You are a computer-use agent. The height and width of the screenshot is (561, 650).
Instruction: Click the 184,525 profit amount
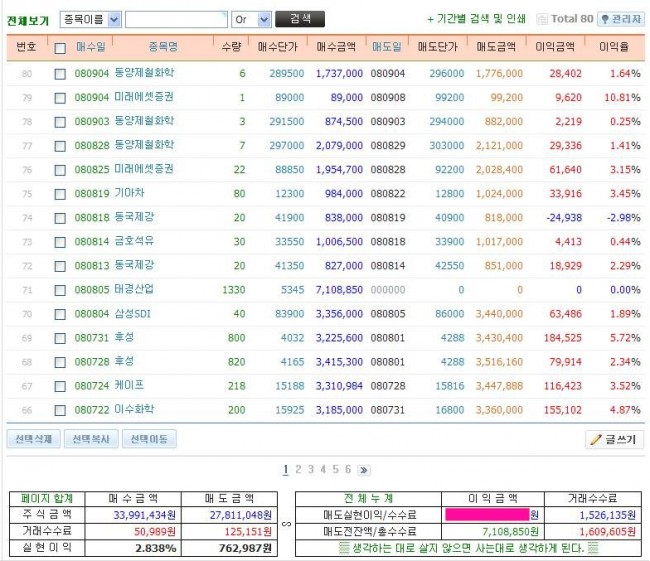563,338
